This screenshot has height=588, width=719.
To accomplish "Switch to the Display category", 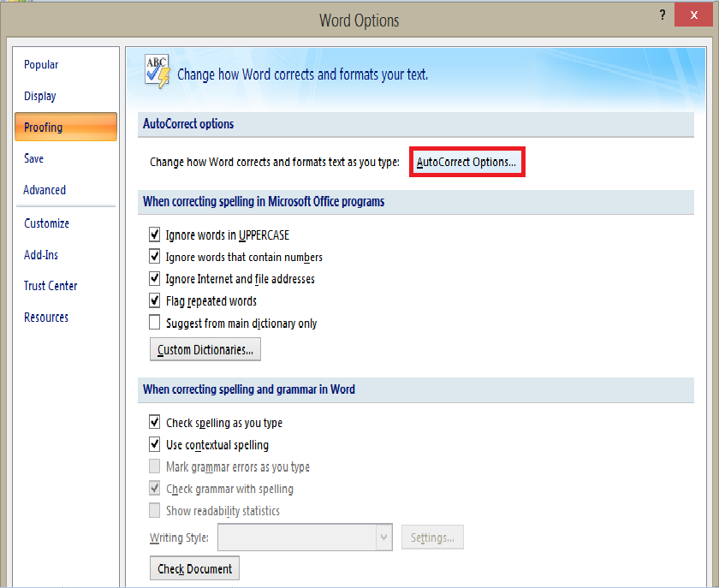I will pyautogui.click(x=40, y=97).
